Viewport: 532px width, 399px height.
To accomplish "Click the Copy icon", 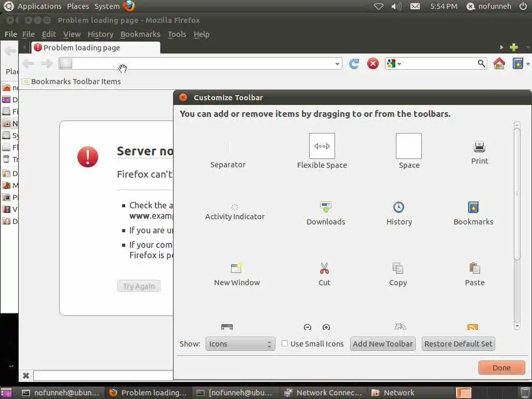I will tap(397, 268).
